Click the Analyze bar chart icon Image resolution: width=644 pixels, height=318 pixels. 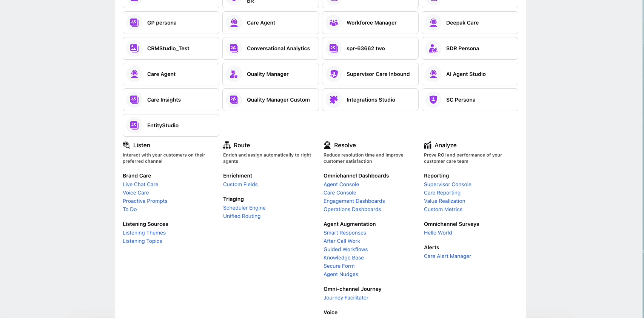tap(428, 145)
